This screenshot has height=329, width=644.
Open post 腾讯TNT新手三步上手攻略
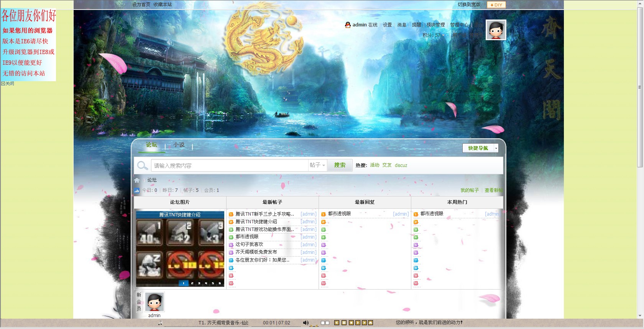click(264, 214)
